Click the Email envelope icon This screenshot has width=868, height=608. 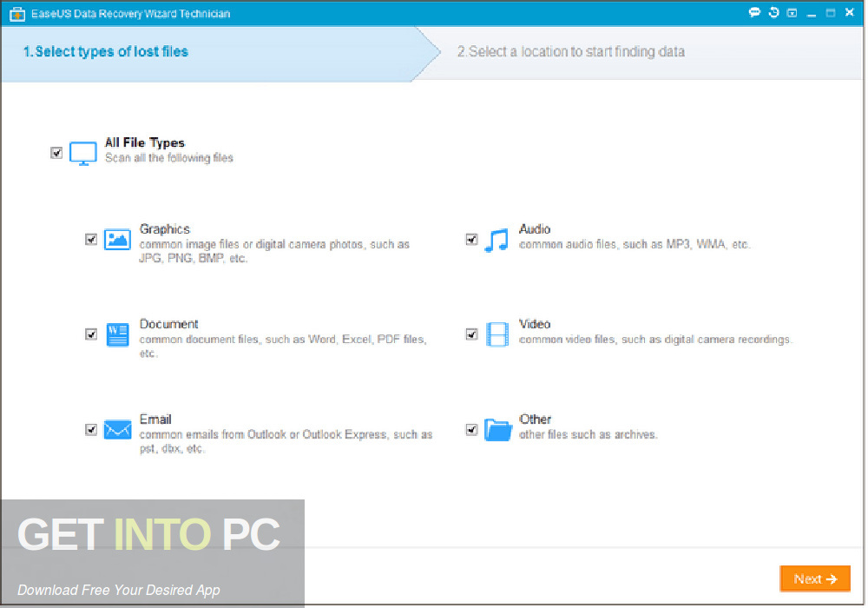coord(117,430)
